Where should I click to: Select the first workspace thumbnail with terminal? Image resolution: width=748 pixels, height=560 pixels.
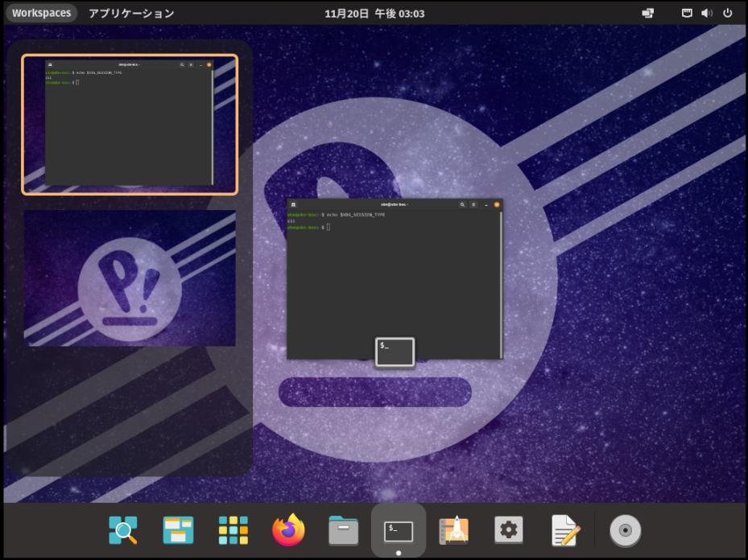click(130, 125)
